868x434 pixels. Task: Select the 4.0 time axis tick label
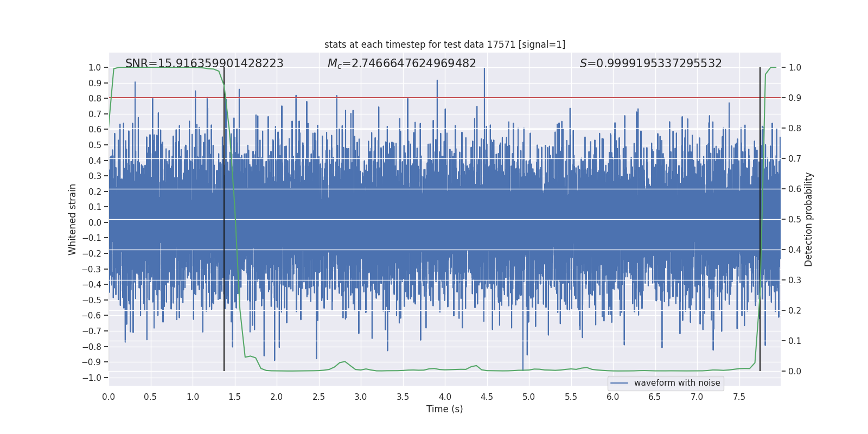click(x=445, y=397)
